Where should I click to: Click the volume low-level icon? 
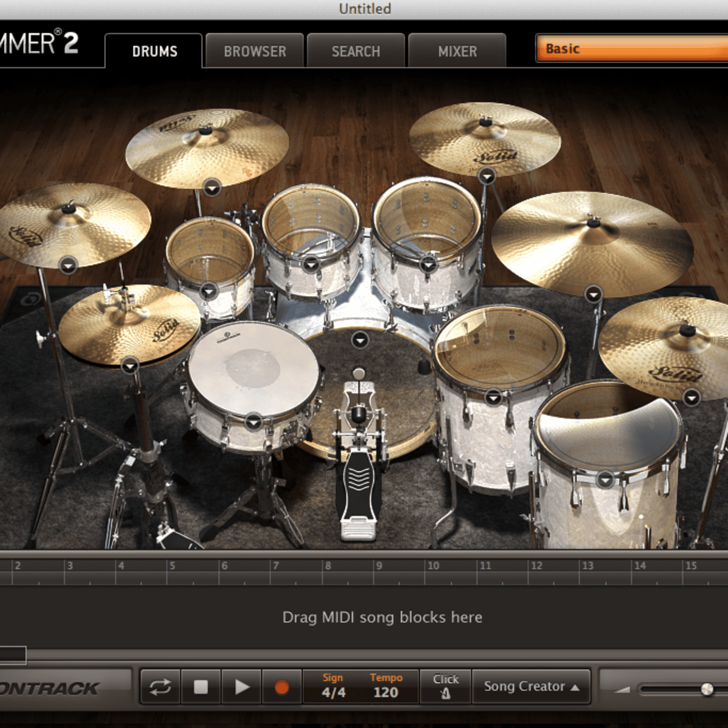(x=622, y=689)
